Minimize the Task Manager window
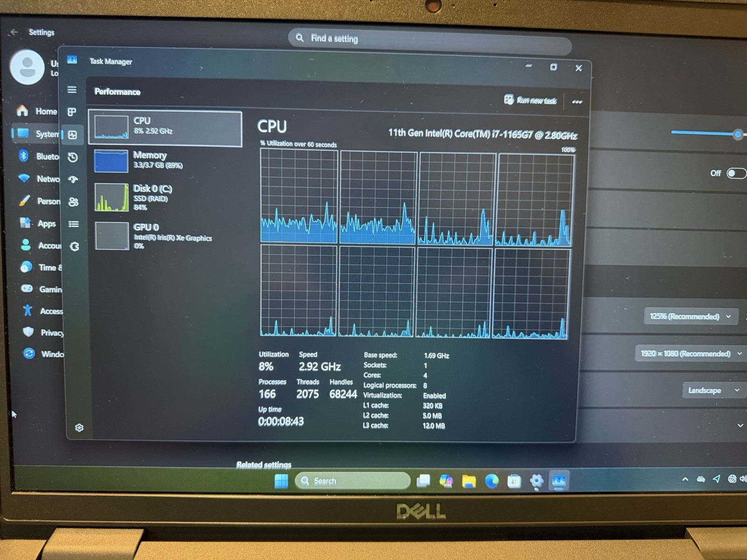This screenshot has height=560, width=747. (529, 66)
